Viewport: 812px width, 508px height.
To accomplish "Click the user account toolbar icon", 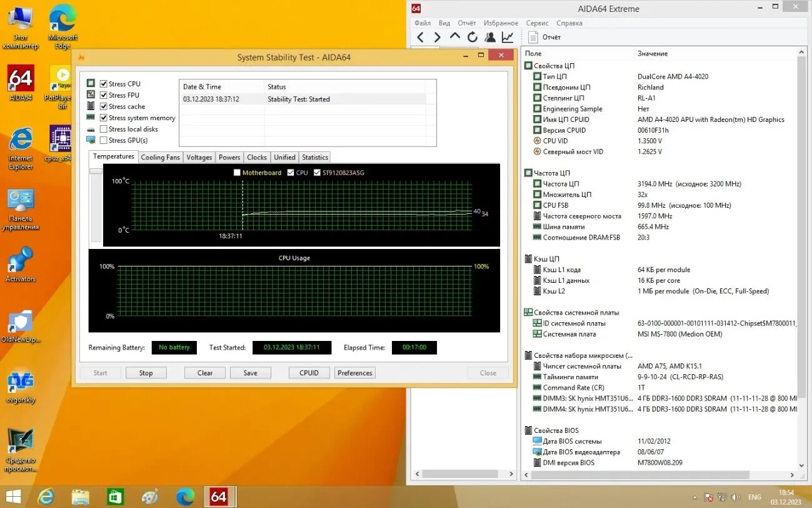I will point(489,37).
